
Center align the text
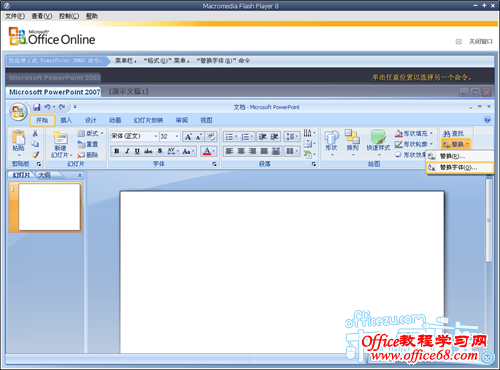241,151
